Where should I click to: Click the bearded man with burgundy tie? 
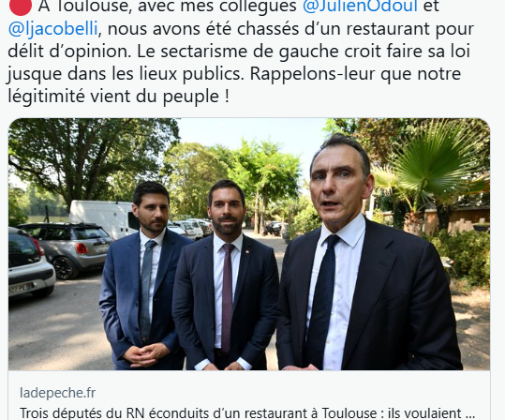(225, 276)
